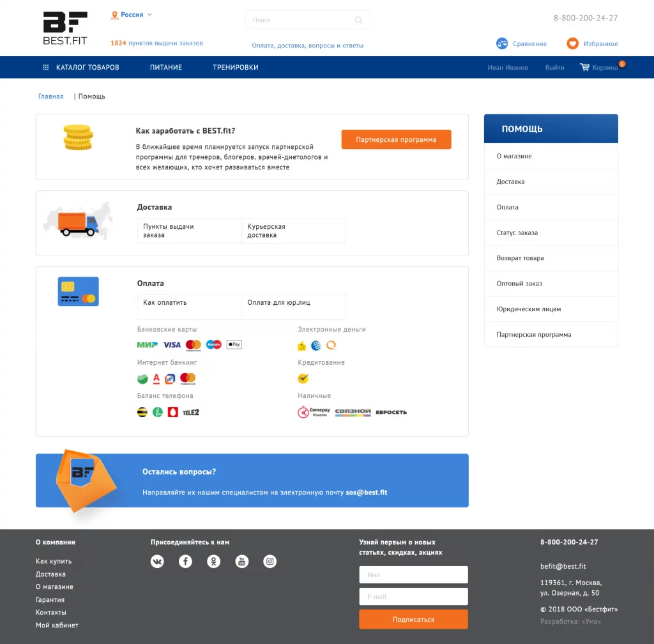Viewport: 654px width, 644px height.
Task: Click the BEST.FIT logo
Action: [x=65, y=28]
